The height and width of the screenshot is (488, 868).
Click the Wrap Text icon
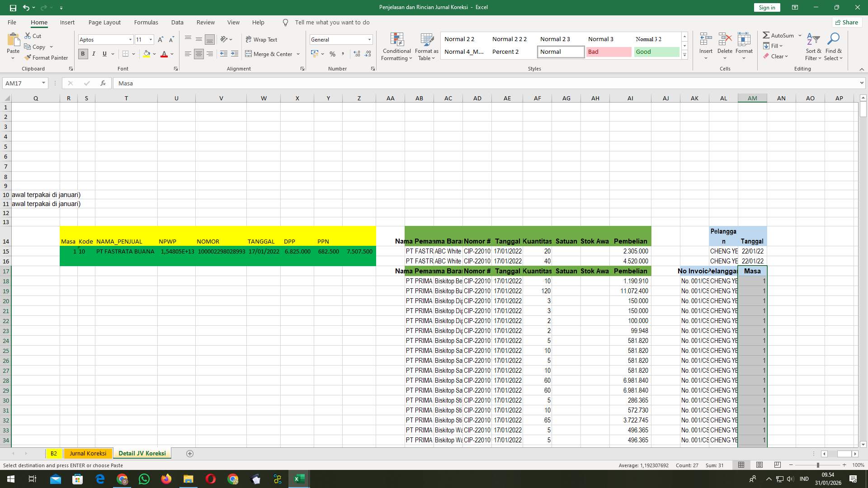tap(262, 39)
